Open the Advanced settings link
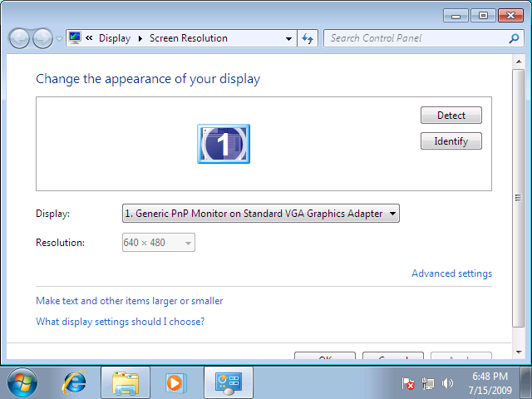Screen dimensions: 532x399 click(451, 273)
